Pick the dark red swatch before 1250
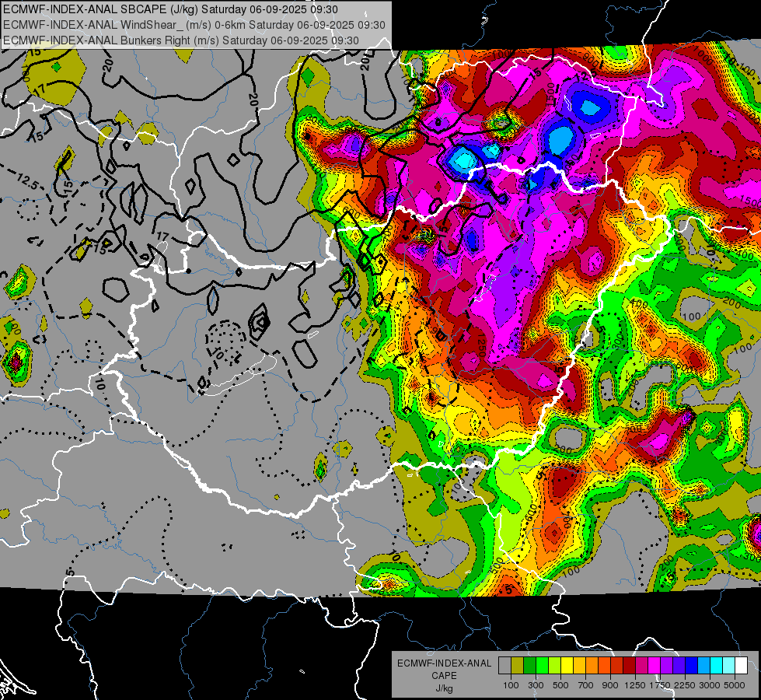 [x=630, y=666]
